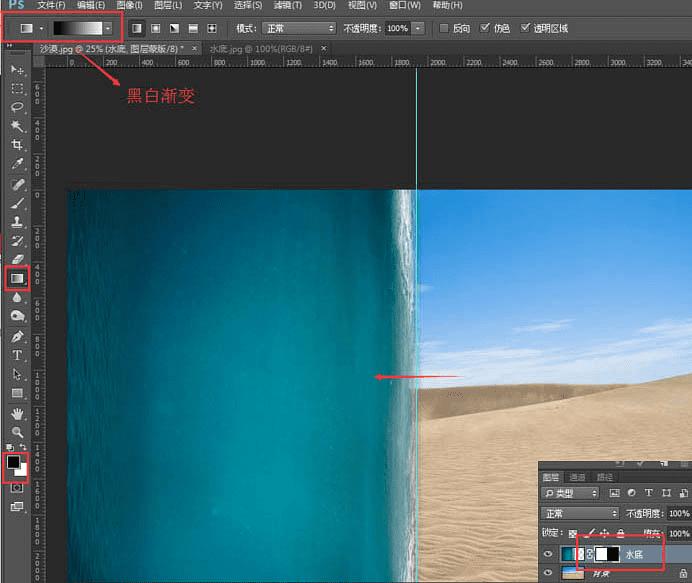Select the Eyedropper tool
The image size is (692, 583).
[x=17, y=164]
